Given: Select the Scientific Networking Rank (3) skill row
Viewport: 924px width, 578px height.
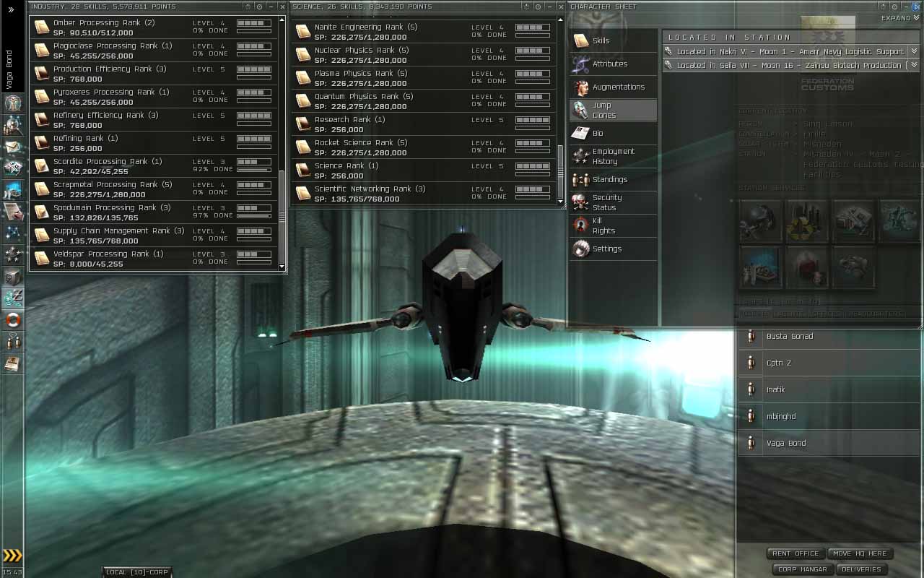Looking at the screenshot, I should (x=423, y=194).
